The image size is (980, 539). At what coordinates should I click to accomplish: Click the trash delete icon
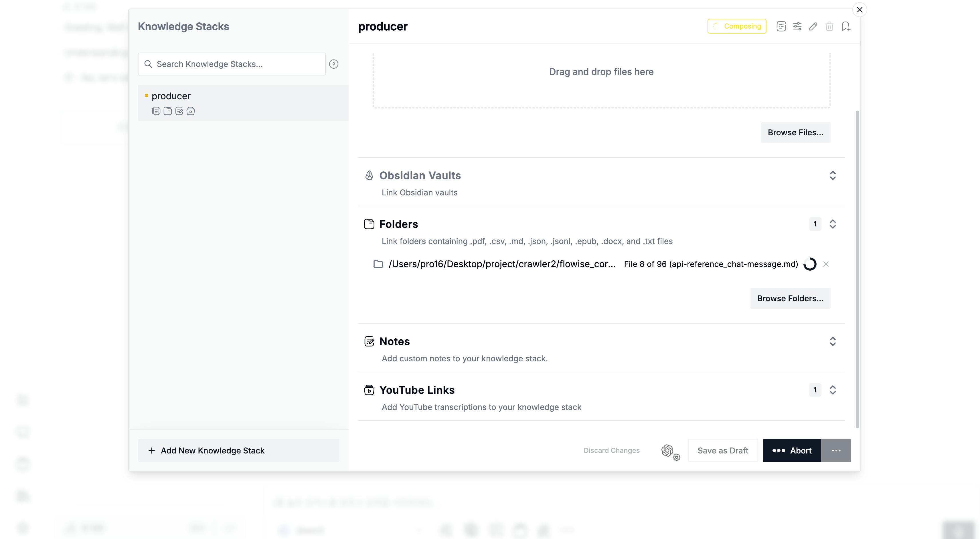[x=829, y=26]
